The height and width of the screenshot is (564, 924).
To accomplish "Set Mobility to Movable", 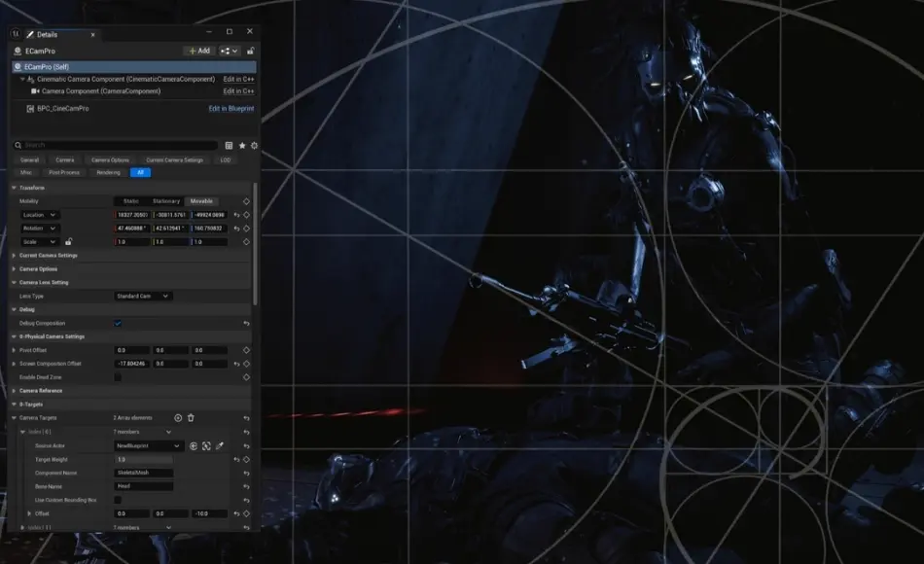I will (x=201, y=201).
